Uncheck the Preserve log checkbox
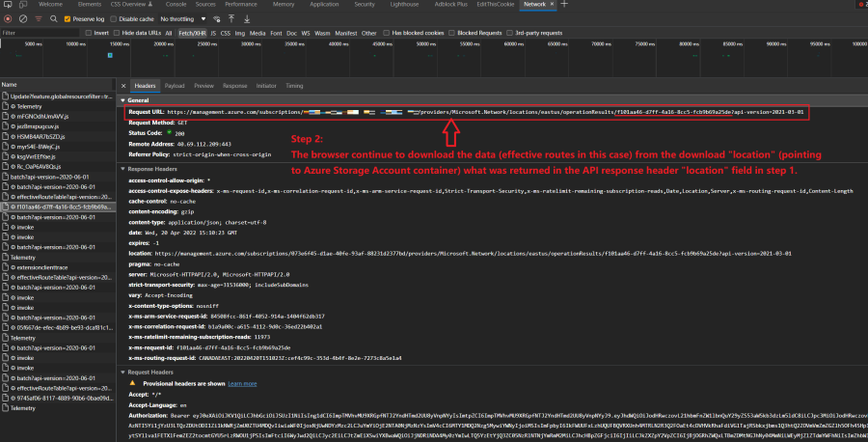868x442 pixels. click(x=68, y=18)
